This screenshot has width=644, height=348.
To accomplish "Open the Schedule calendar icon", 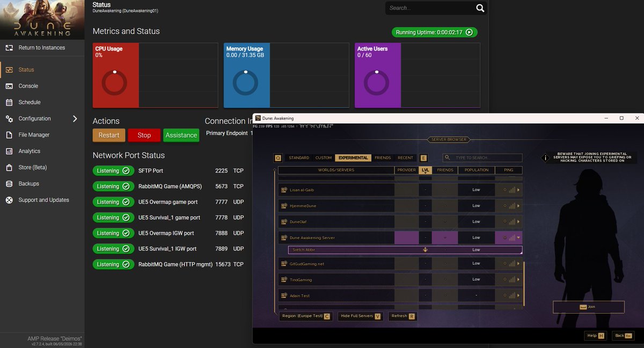I will pos(9,102).
